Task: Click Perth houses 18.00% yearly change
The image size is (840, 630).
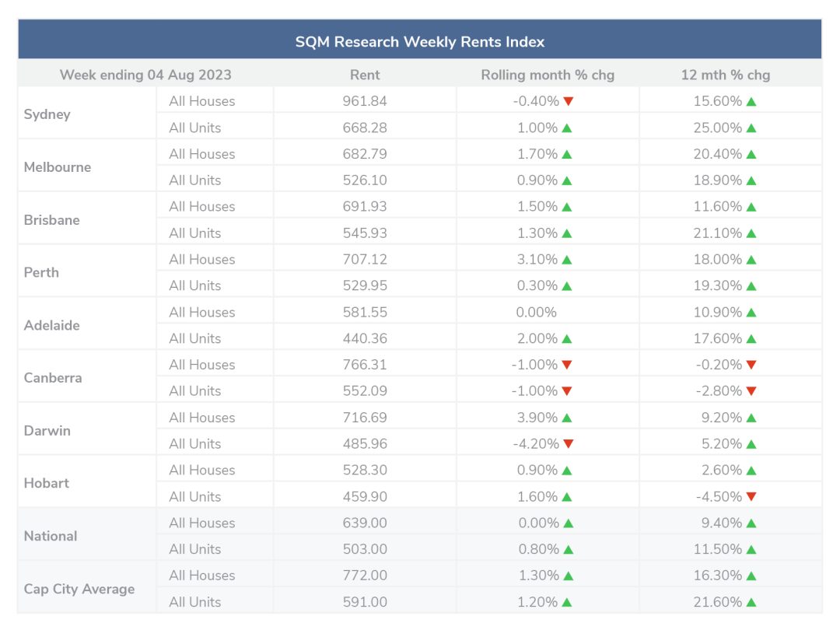Action: click(x=718, y=259)
